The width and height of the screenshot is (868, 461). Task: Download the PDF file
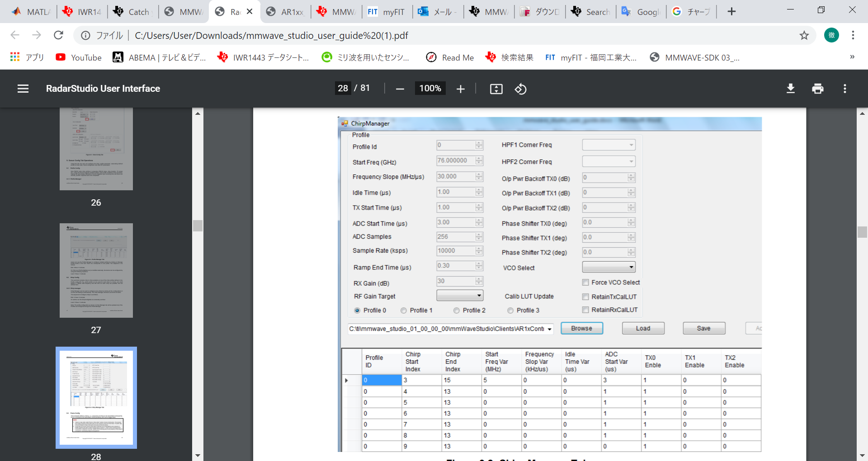pyautogui.click(x=790, y=89)
